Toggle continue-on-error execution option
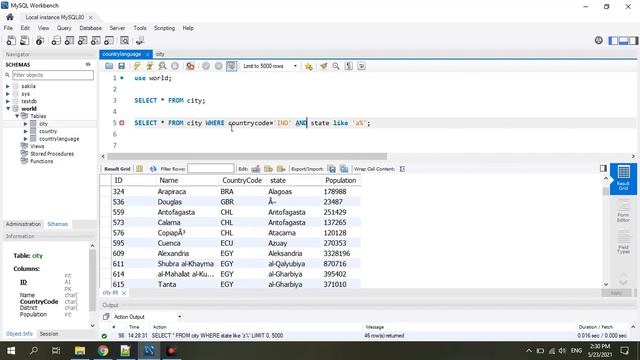The width and height of the screenshot is (640, 360). coord(190,66)
